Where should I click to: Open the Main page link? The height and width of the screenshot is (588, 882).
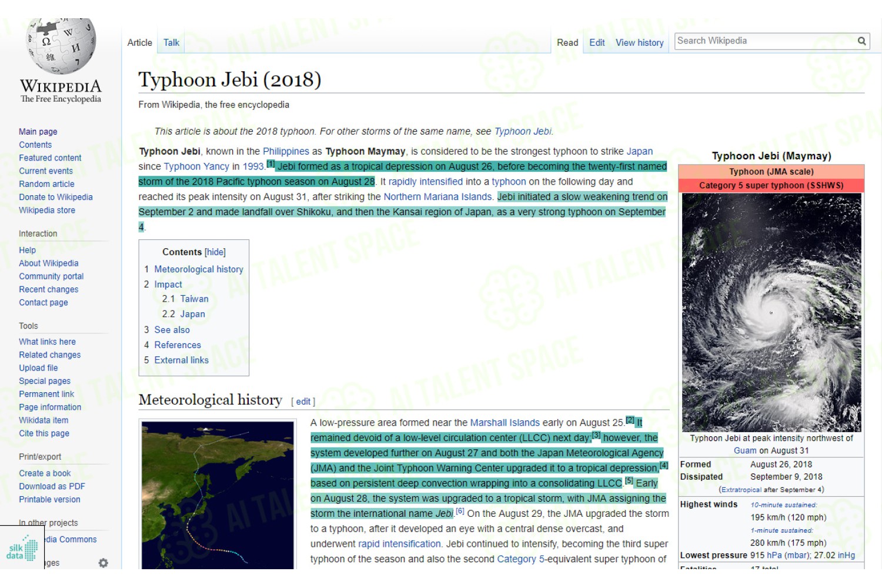[x=38, y=132]
